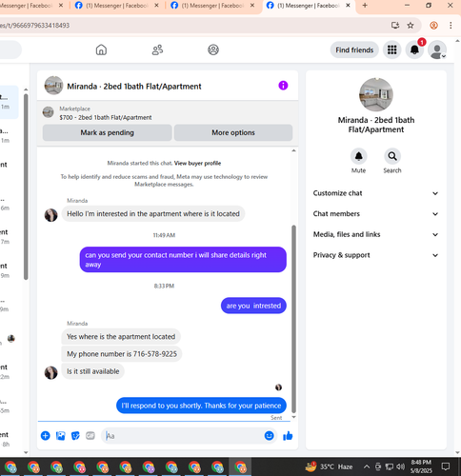This screenshot has height=476, width=461.
Task: Show hidden system tray icons
Action: pos(367,466)
